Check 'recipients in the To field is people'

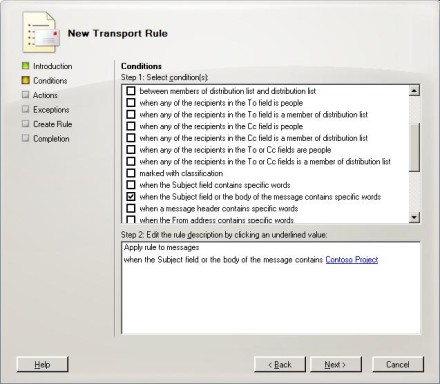point(131,102)
